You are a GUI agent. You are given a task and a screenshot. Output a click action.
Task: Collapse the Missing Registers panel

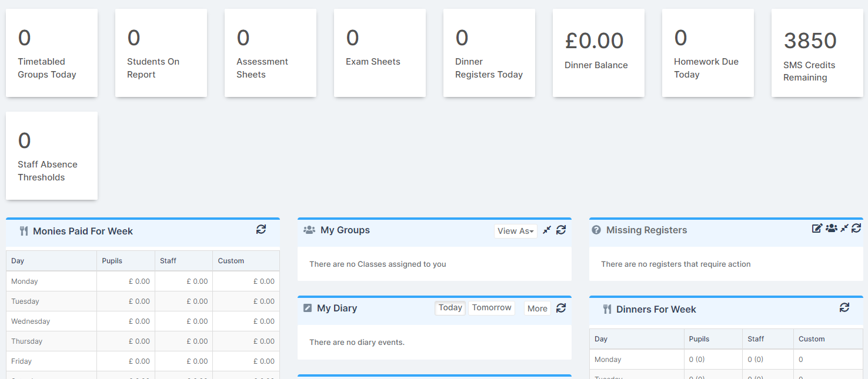pos(844,228)
